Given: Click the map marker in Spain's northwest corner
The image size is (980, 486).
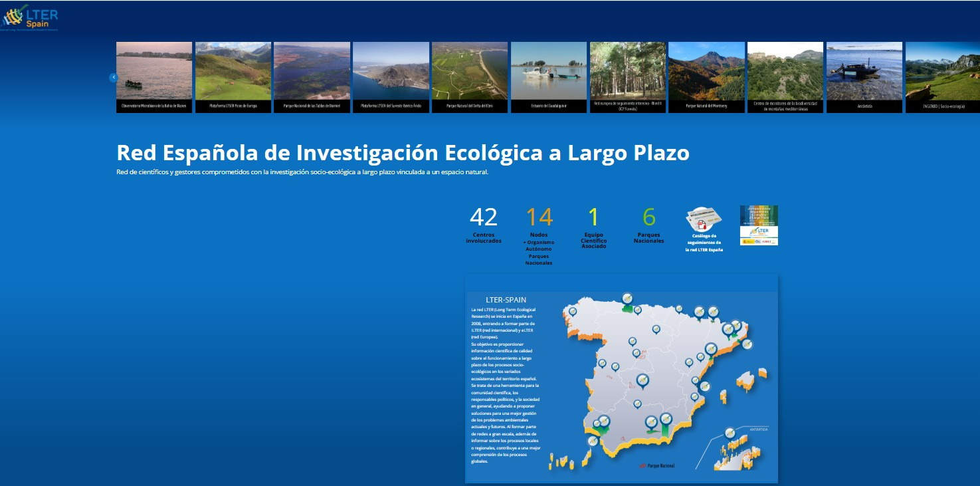Looking at the screenshot, I should [573, 310].
